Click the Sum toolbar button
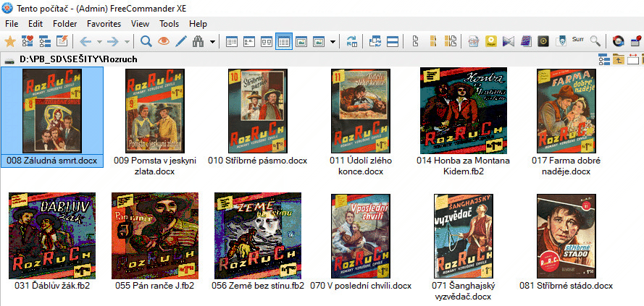 click(578, 41)
